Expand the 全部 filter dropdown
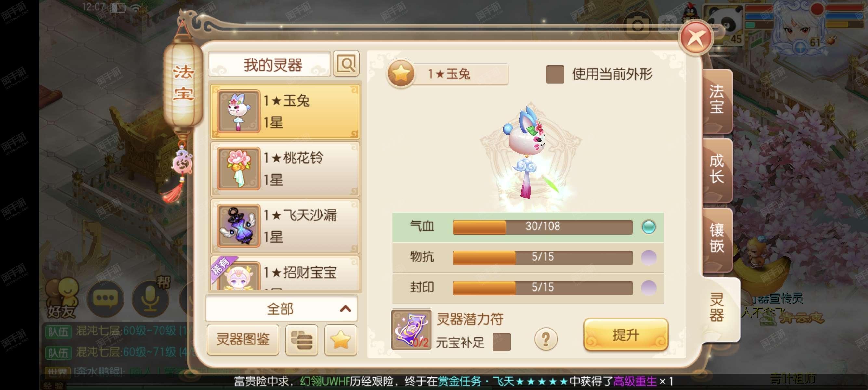This screenshot has width=868, height=390. pos(281,308)
